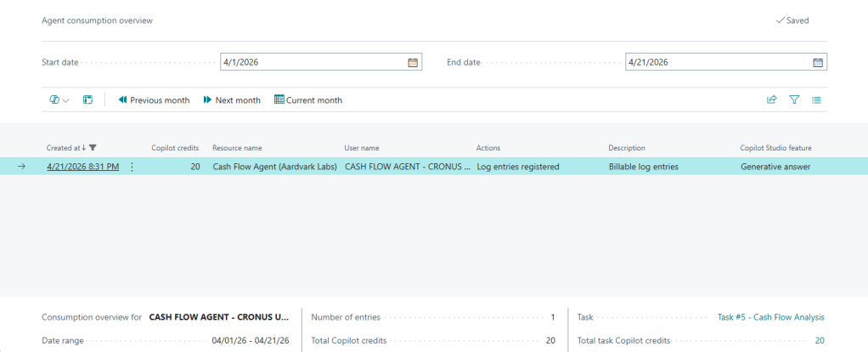Click into the Start date field
Viewport: 868px width, 352px height.
point(311,62)
